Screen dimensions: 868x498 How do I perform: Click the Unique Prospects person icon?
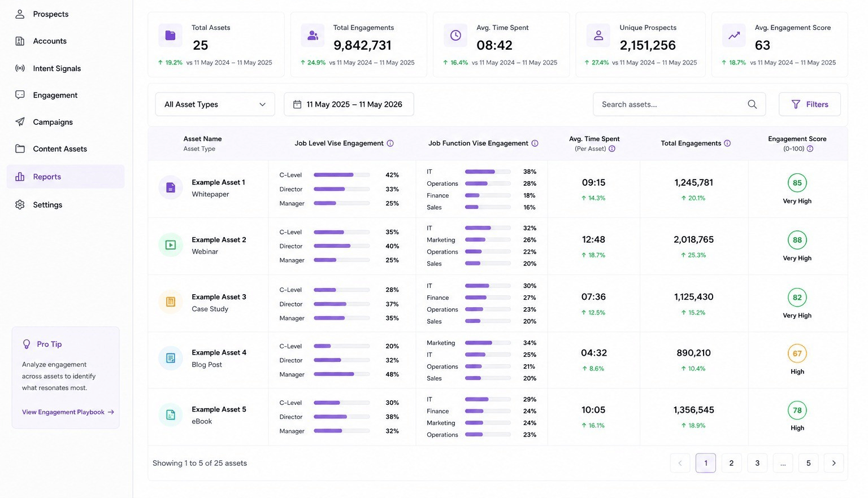pyautogui.click(x=598, y=36)
